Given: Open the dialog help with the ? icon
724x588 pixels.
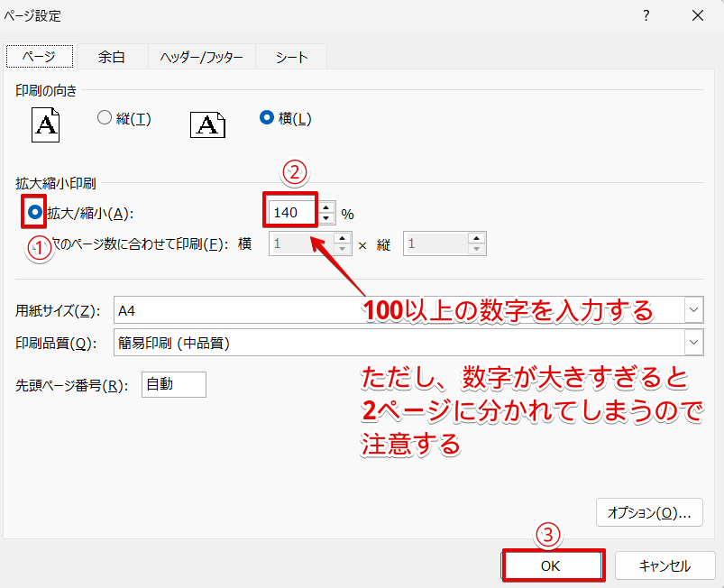Looking at the screenshot, I should tap(646, 15).
